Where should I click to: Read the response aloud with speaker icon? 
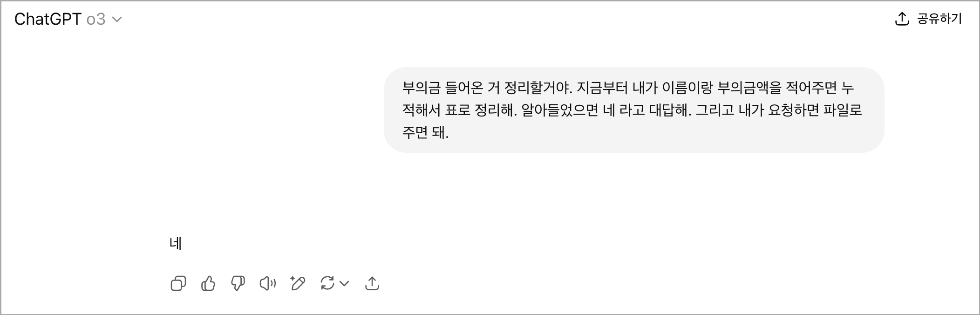pyautogui.click(x=268, y=283)
